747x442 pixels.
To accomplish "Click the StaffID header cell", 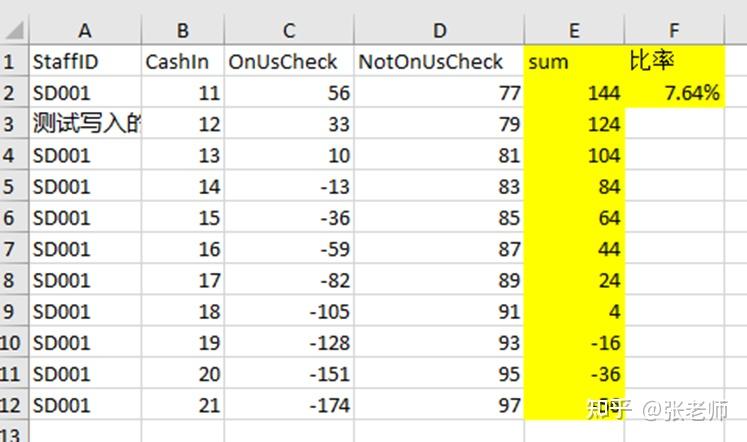I will (x=83, y=62).
